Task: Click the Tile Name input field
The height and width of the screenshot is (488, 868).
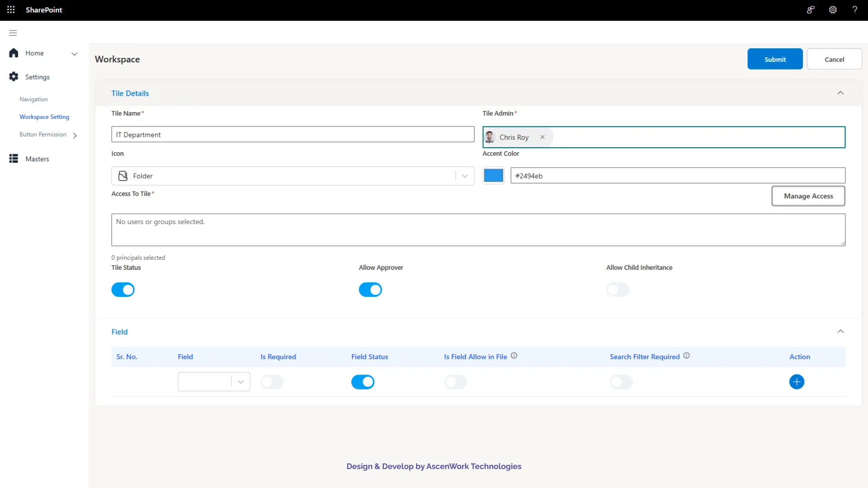Action: [x=292, y=134]
